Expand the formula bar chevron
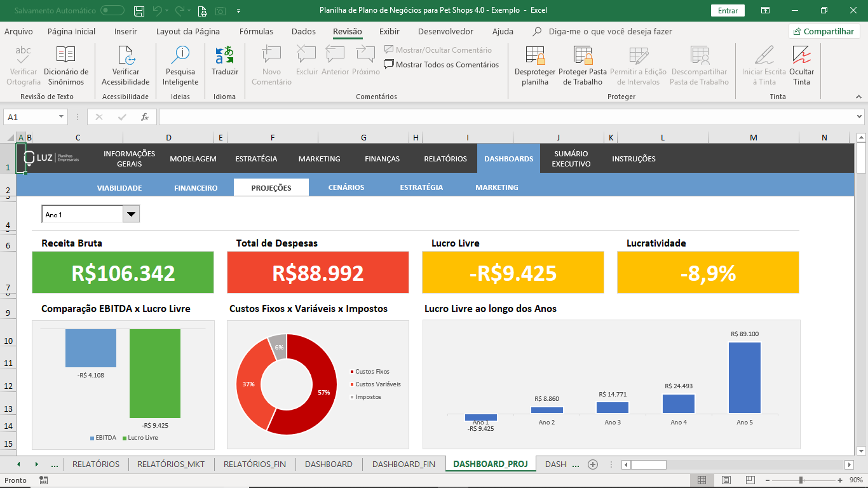 point(860,117)
